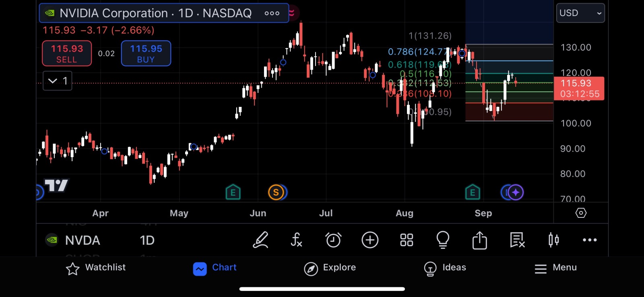Tap the purple sparkle event marker
Image resolution: width=644 pixels, height=297 pixels.
tap(516, 192)
